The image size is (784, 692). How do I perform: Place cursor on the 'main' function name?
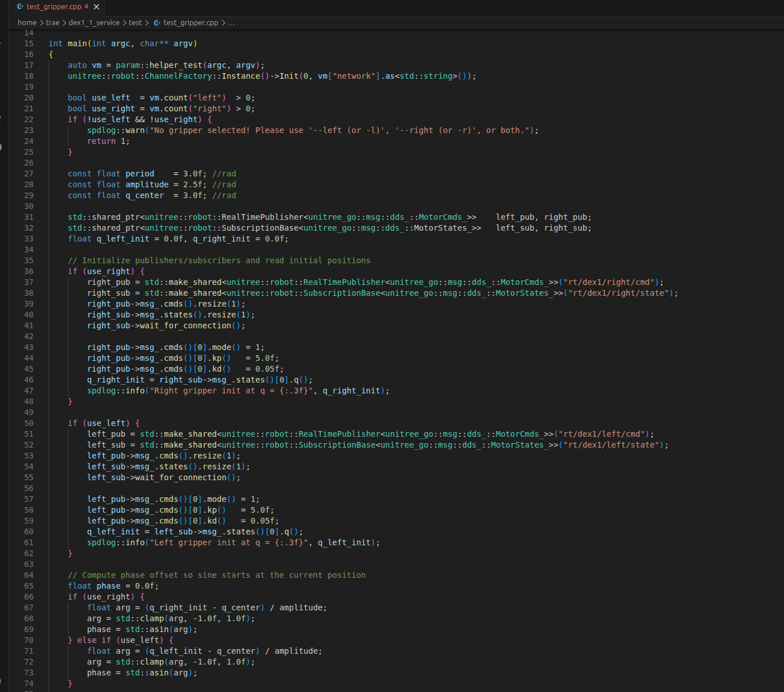tap(77, 43)
